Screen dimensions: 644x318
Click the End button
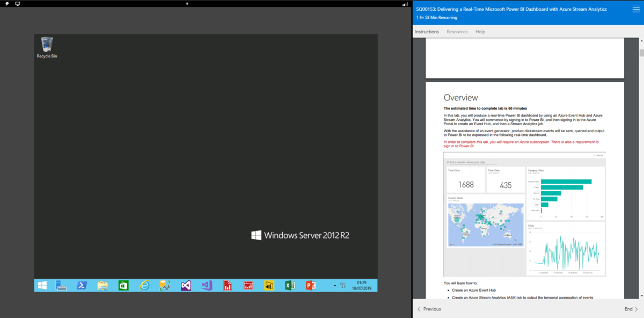[x=631, y=309]
